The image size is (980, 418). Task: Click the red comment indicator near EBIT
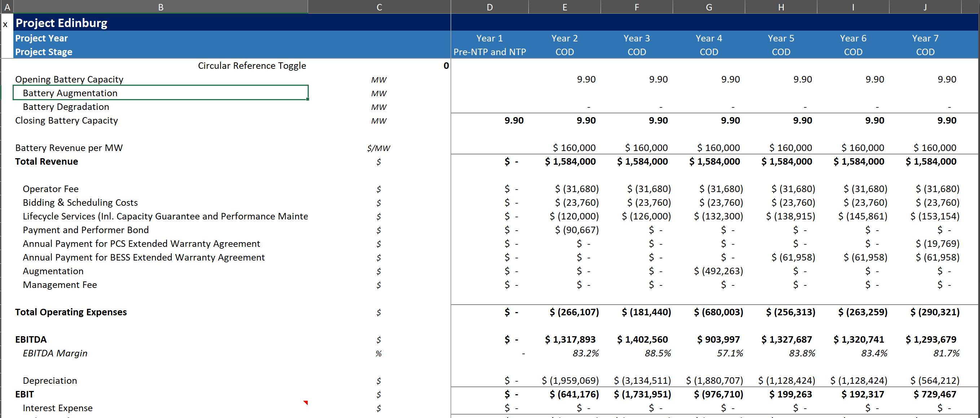[306, 403]
